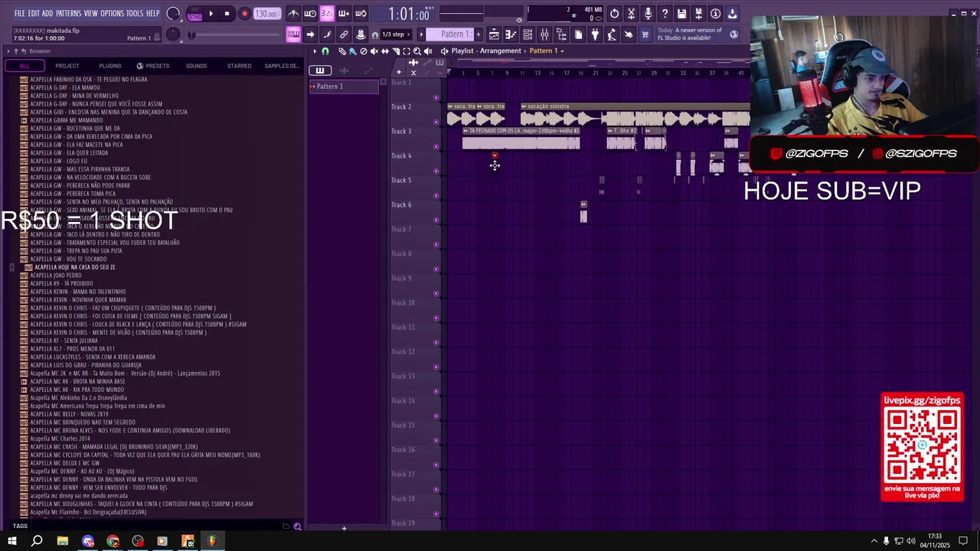Mute Track 3 with its green dot
This screenshot has width=980, height=551.
436,147
